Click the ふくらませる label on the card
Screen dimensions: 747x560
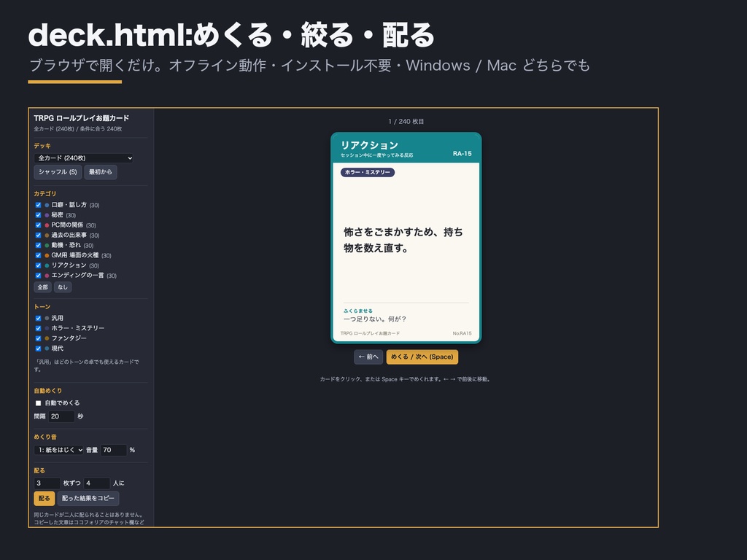tap(358, 311)
